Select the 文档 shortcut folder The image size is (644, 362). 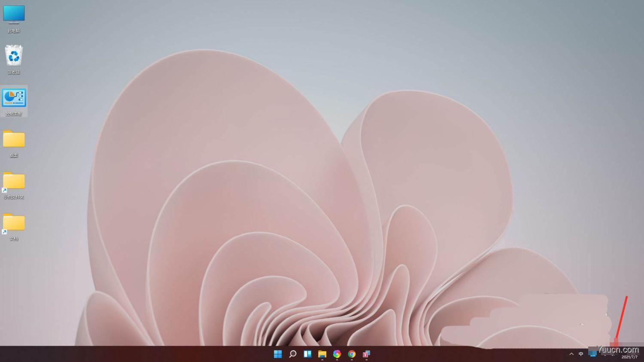tap(14, 227)
